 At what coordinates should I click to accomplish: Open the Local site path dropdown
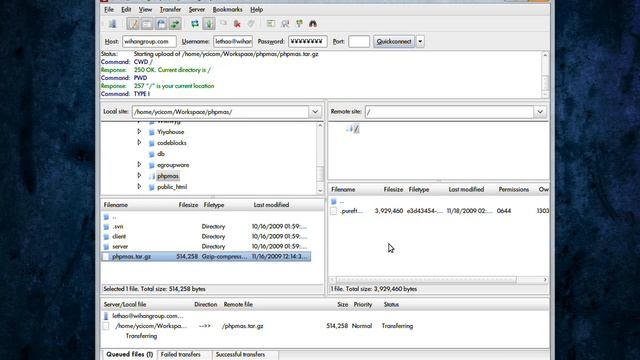tap(315, 112)
